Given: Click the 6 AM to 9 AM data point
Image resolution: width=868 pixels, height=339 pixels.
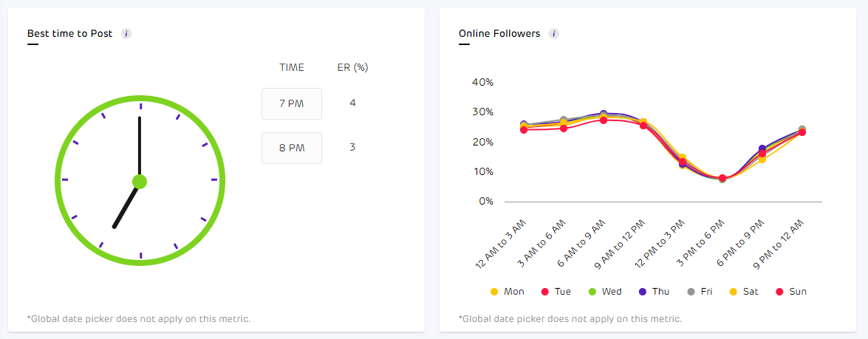Looking at the screenshot, I should pos(604,117).
